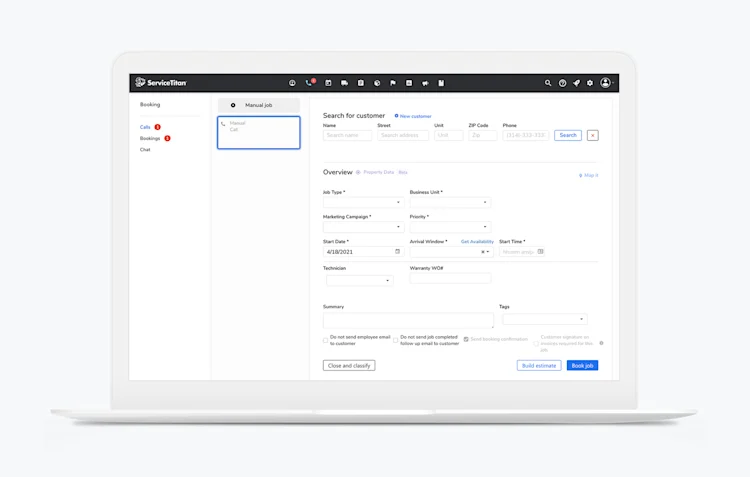The width and height of the screenshot is (750, 477).
Task: Select Bookings in the Booking sidebar
Action: (x=150, y=138)
